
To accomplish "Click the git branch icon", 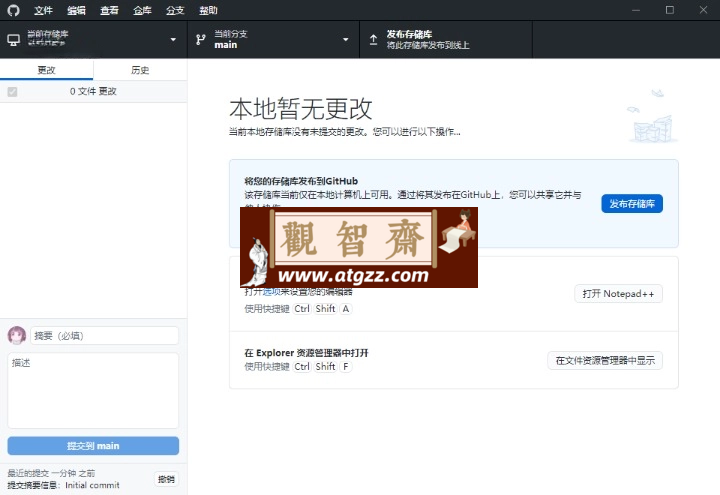I will (x=201, y=40).
